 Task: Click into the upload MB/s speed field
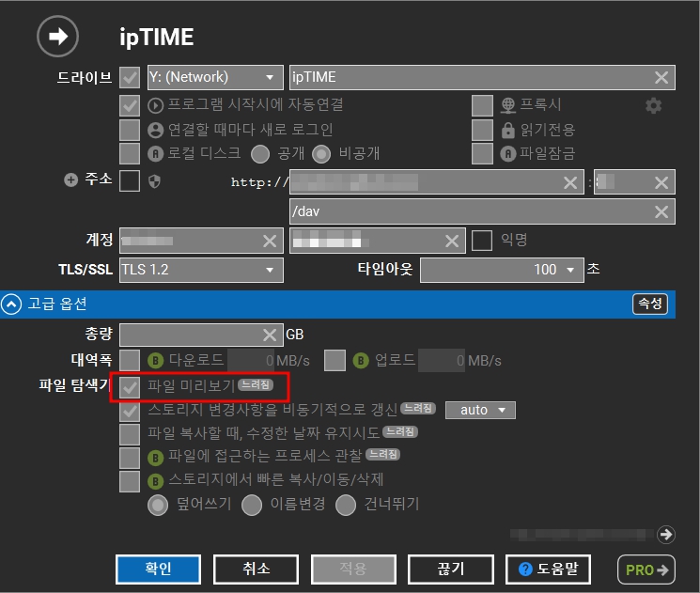coord(441,360)
